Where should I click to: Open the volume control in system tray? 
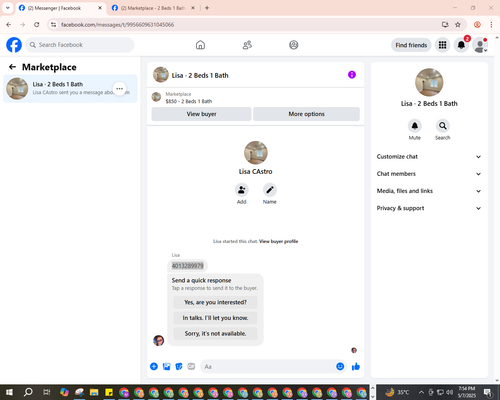tap(450, 392)
